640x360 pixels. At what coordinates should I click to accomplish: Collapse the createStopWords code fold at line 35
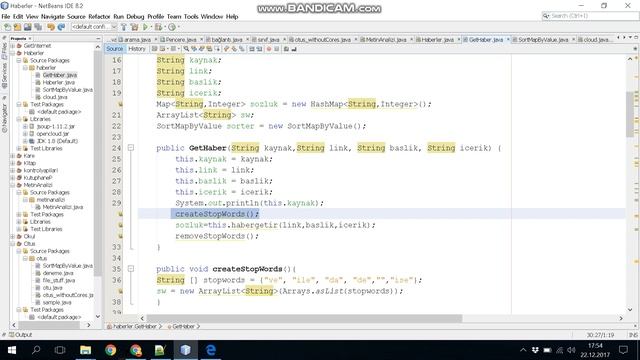click(131, 269)
